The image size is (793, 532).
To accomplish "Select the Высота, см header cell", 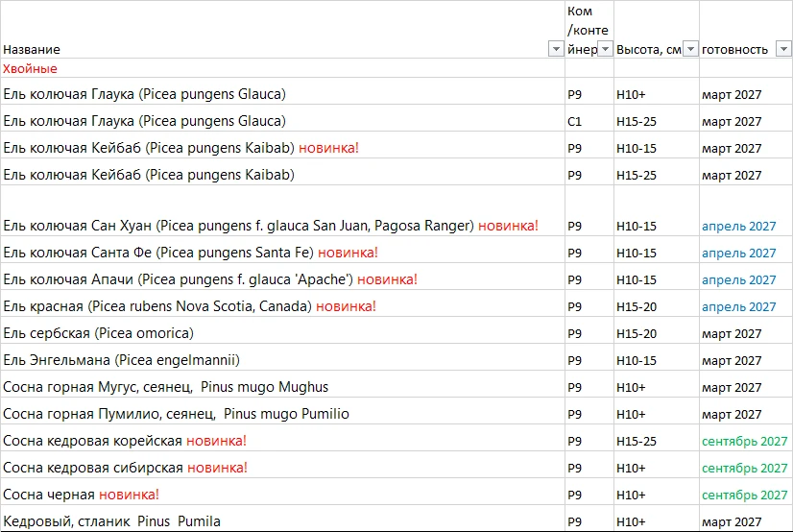I will [x=657, y=30].
